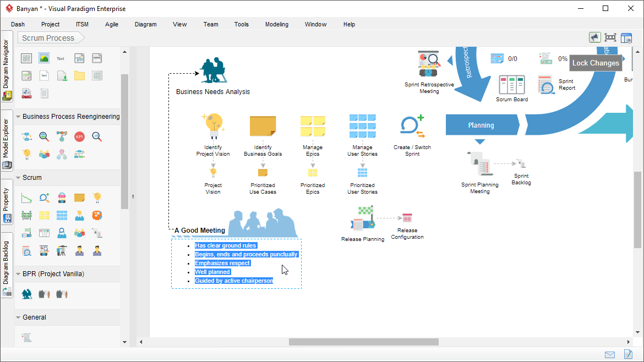Select the image shape tool in the palette
The height and width of the screenshot is (362, 644).
(x=44, y=58)
